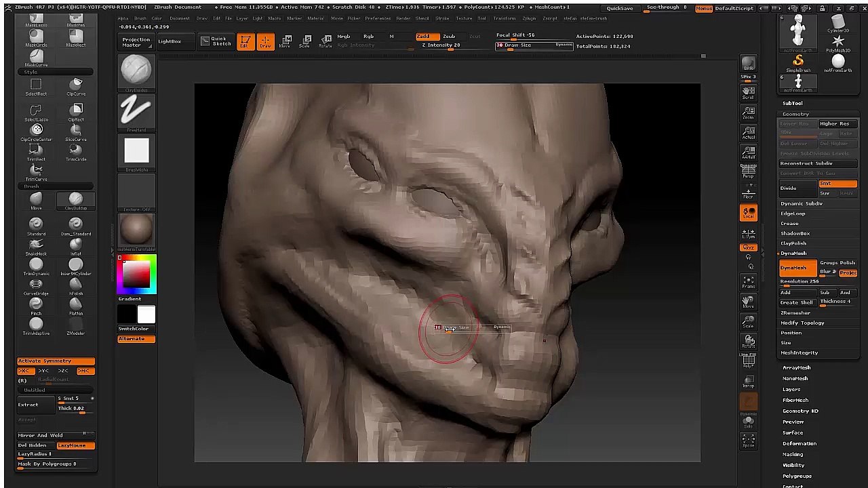Screen dimensions: 868x488
Task: Click the Scale transform icon in top shelf
Action: click(306, 41)
